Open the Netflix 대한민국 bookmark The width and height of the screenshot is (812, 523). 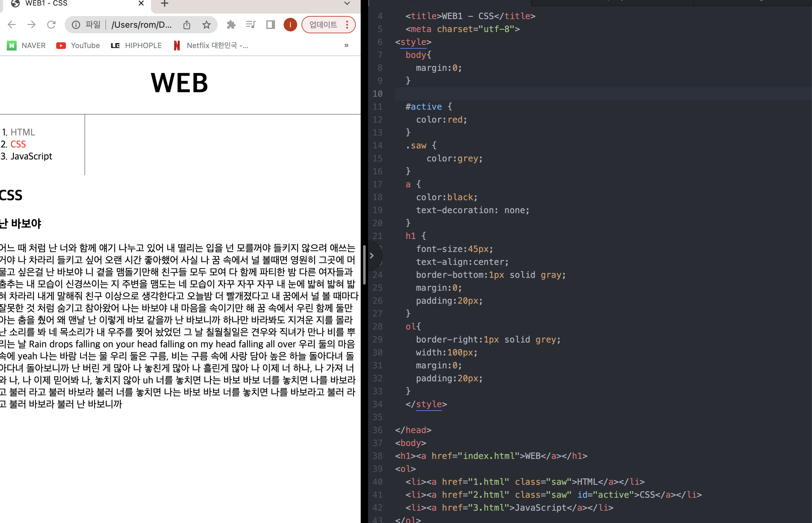[x=211, y=46]
